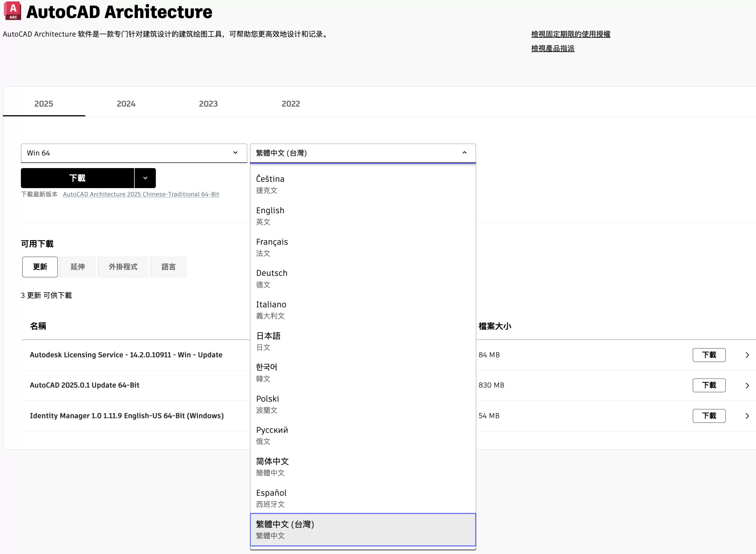Open the 檢視產品指派 link
Viewport: 756px width, 554px height.
(x=553, y=49)
